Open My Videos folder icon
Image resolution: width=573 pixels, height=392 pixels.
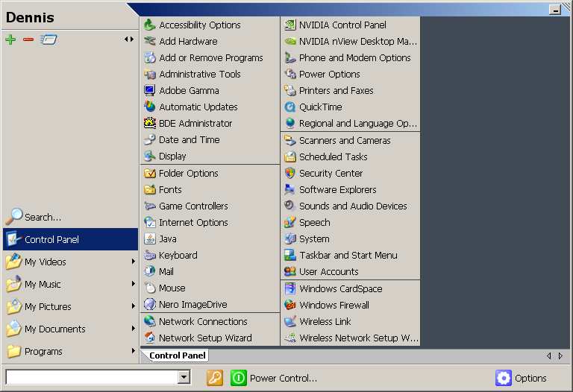14,262
